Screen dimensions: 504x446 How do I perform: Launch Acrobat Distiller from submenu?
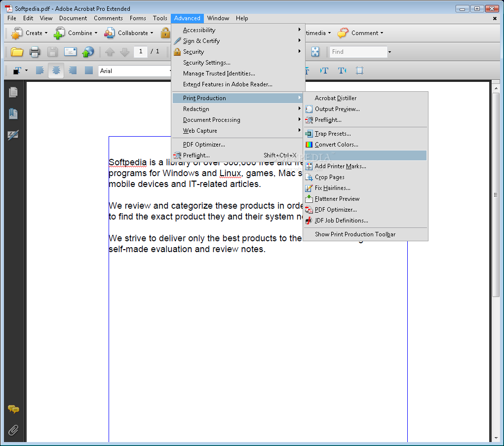365,98
